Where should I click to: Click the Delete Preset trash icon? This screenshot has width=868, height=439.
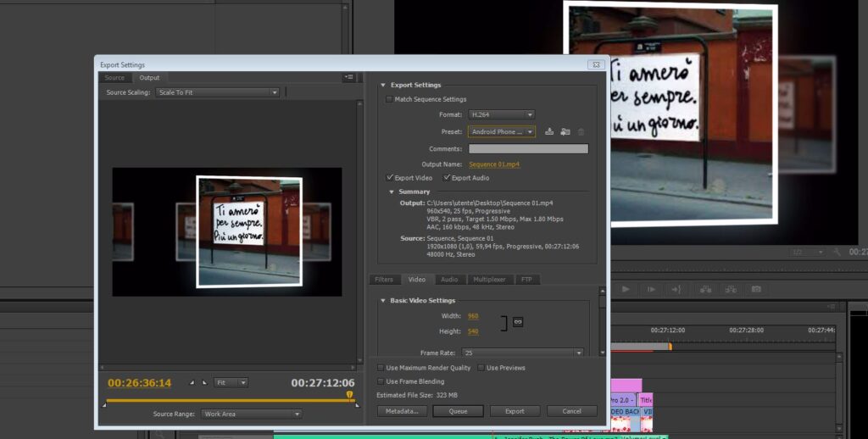pos(581,131)
